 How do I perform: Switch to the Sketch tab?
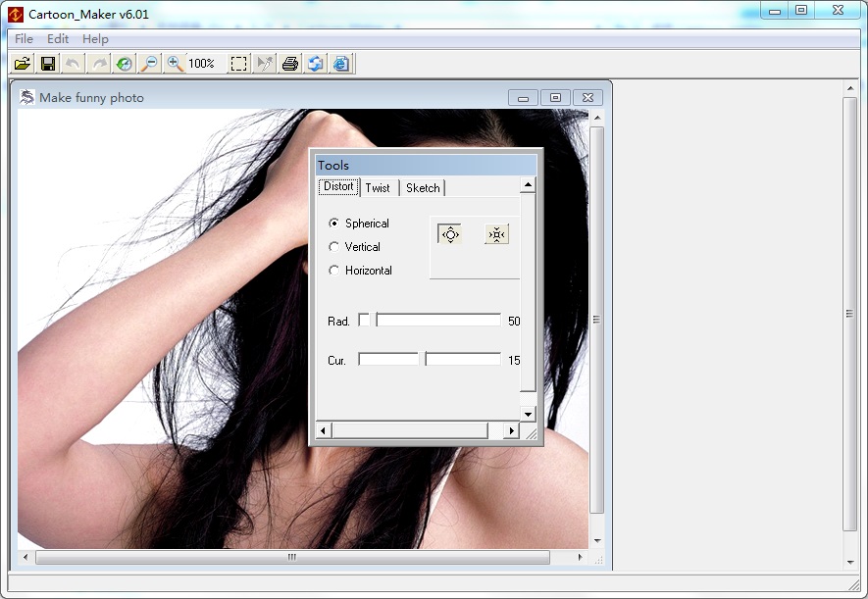(x=423, y=188)
